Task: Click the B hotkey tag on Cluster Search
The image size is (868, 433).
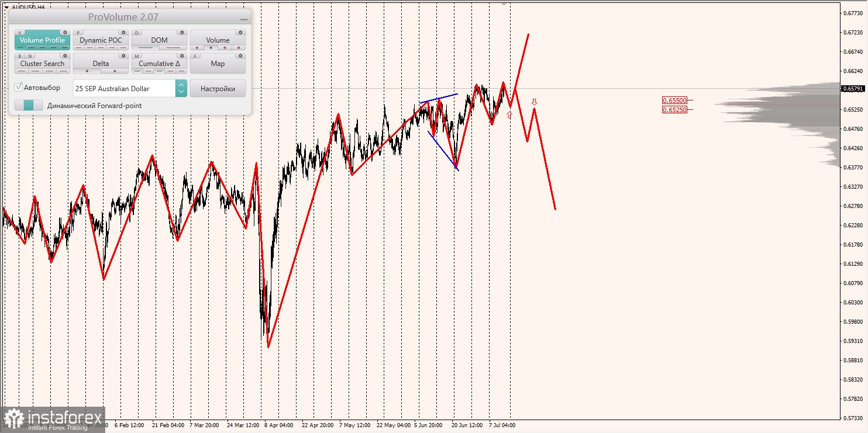Action: click(x=20, y=56)
